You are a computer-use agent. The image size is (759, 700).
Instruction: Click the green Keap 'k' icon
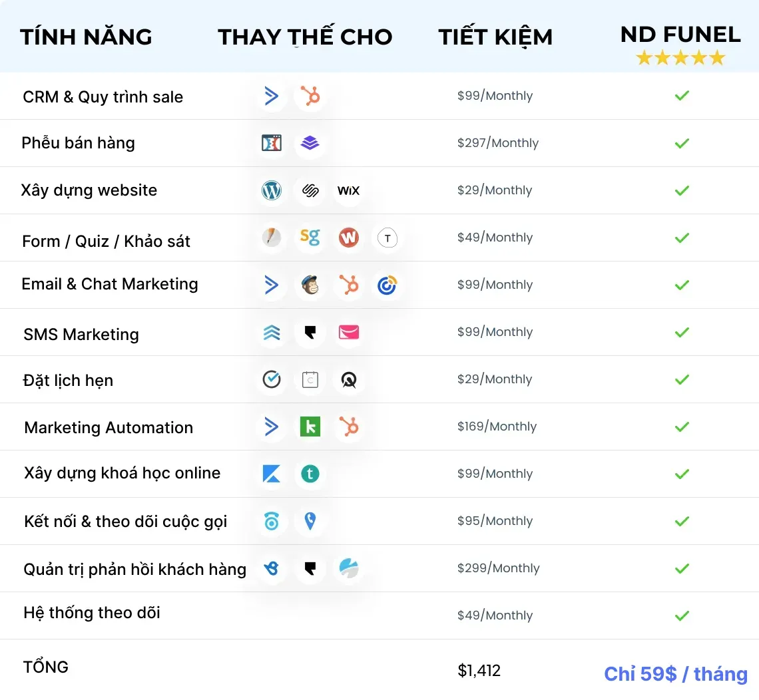[310, 427]
